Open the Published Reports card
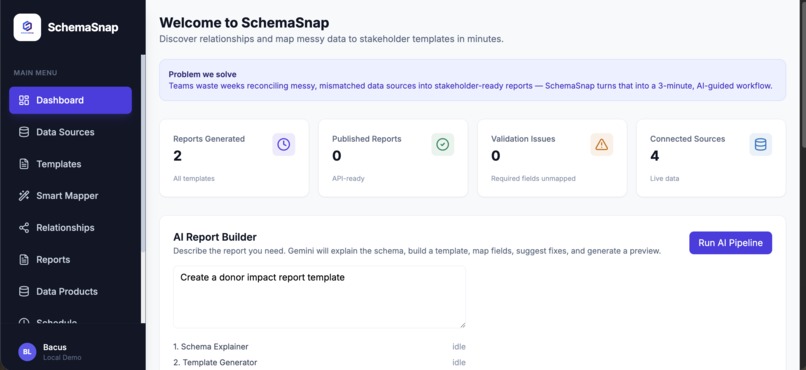Viewport: 806px width, 370px height. [393, 158]
